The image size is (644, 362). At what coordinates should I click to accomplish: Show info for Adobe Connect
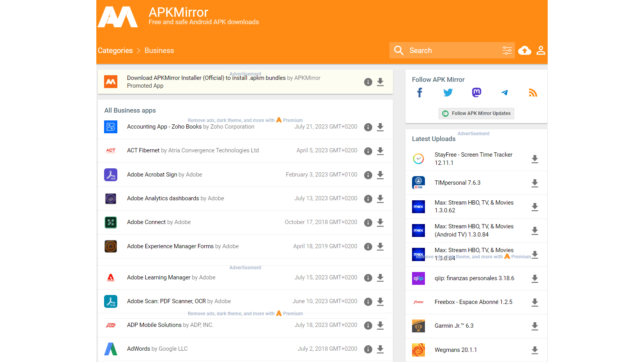click(368, 222)
